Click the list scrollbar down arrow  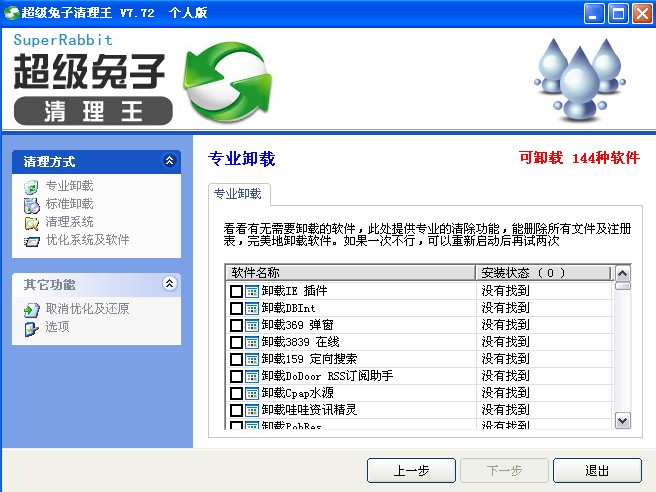pyautogui.click(x=622, y=420)
